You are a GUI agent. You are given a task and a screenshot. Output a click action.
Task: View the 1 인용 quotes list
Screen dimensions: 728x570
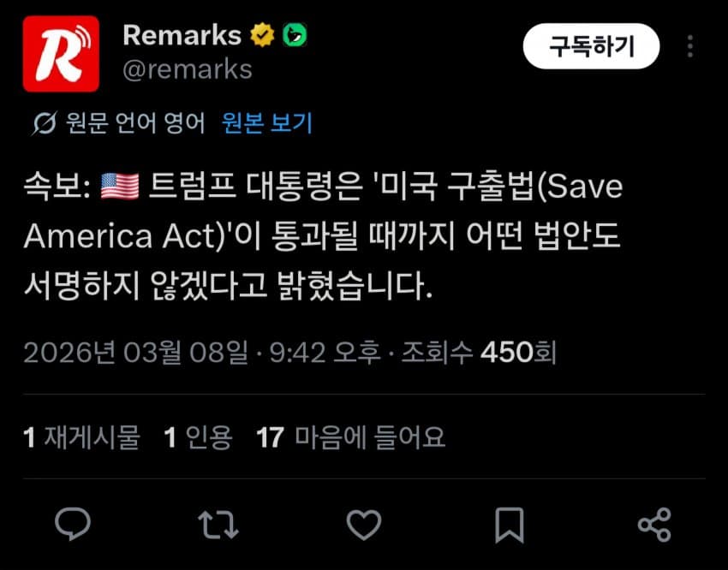tap(198, 437)
